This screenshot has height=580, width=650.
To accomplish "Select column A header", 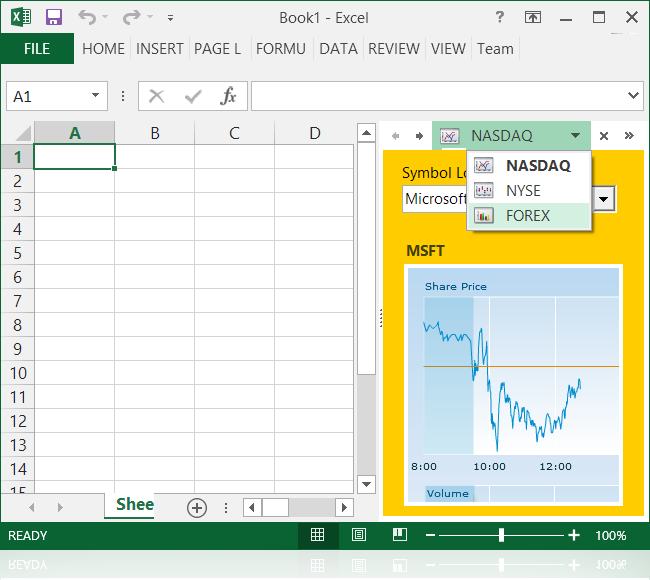I will tap(75, 133).
